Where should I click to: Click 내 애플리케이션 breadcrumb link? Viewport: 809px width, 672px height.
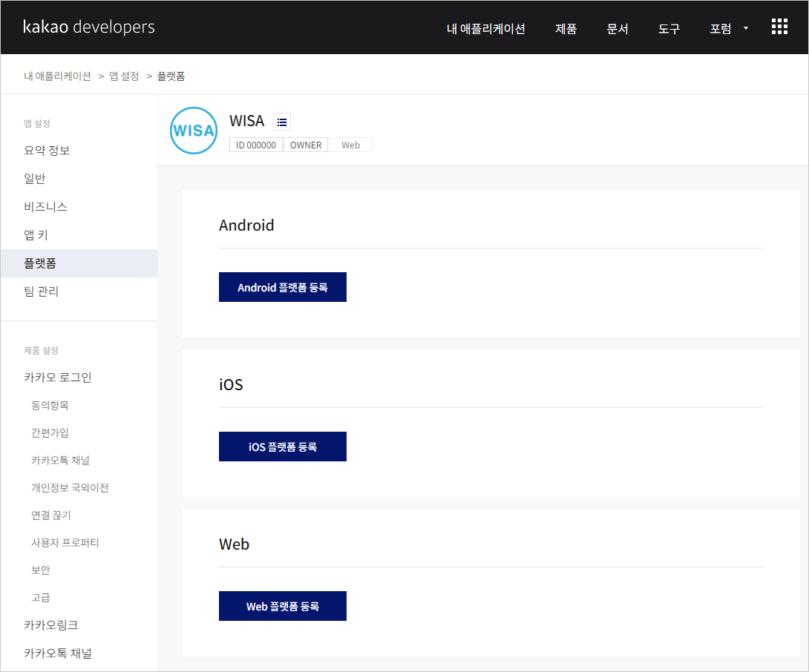[57, 76]
